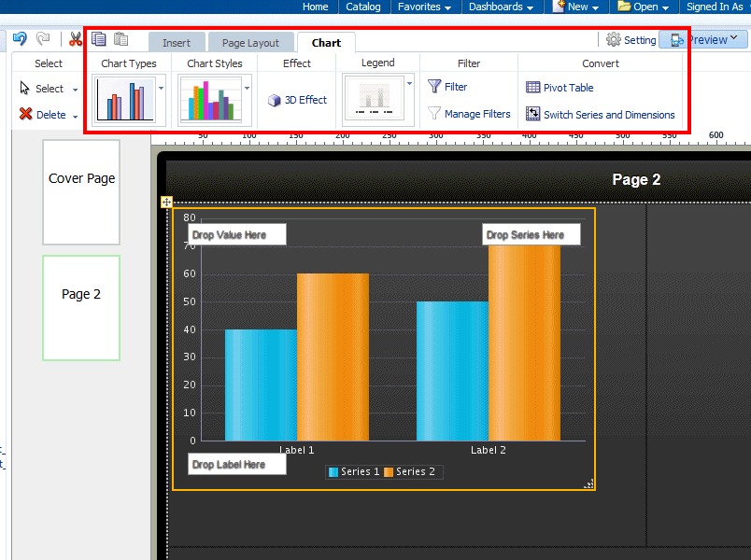The image size is (751, 560).
Task: Open the Signed In As menu
Action: coord(717,7)
